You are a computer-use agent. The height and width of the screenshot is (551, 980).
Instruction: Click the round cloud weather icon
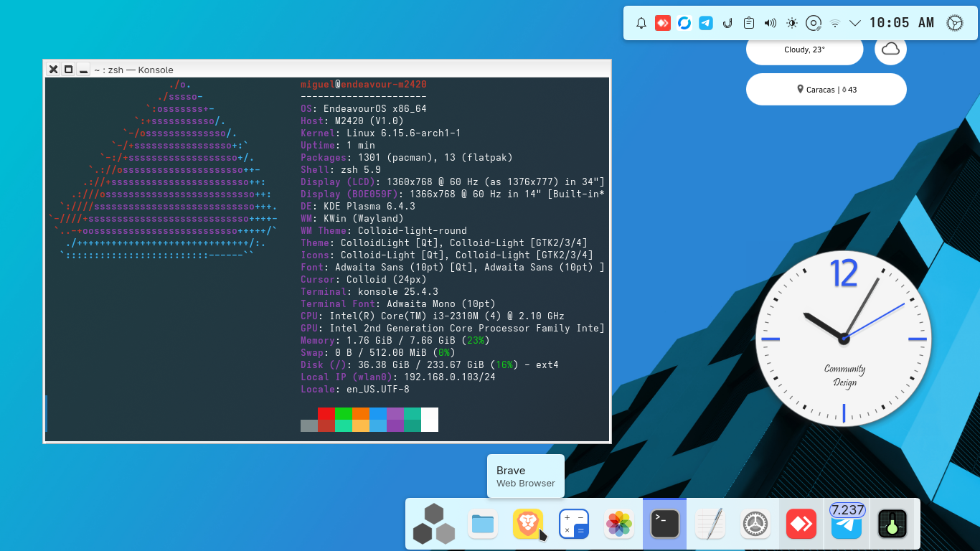[x=890, y=50]
